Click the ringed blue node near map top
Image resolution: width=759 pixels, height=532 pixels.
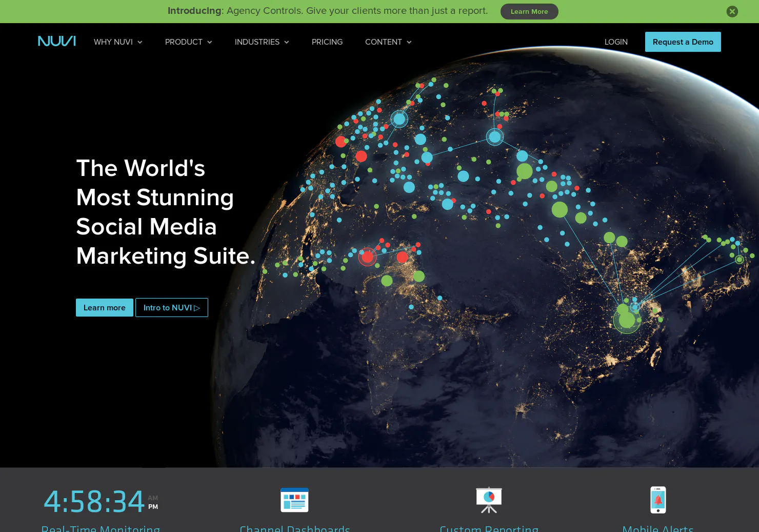point(399,119)
